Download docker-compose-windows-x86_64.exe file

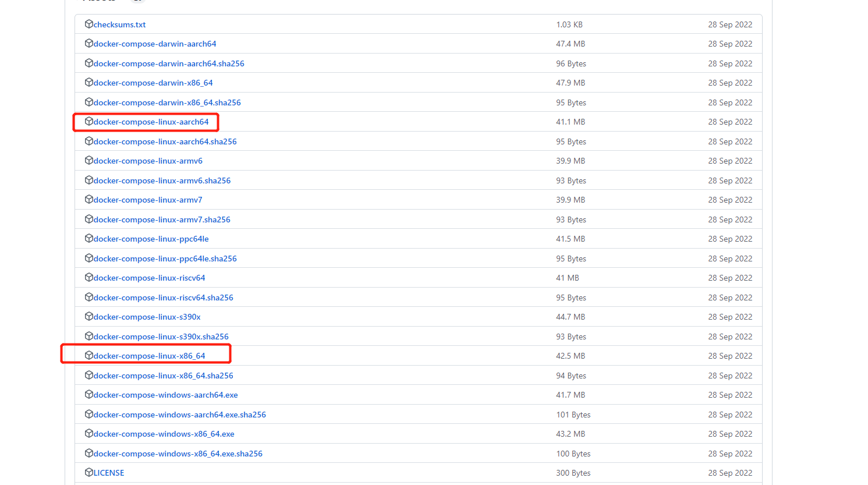(x=164, y=434)
